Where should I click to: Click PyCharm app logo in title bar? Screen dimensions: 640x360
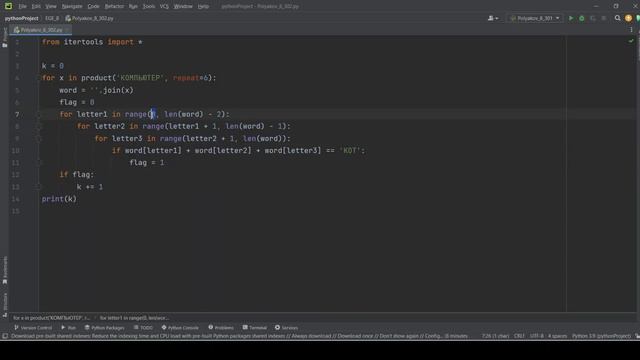8,6
